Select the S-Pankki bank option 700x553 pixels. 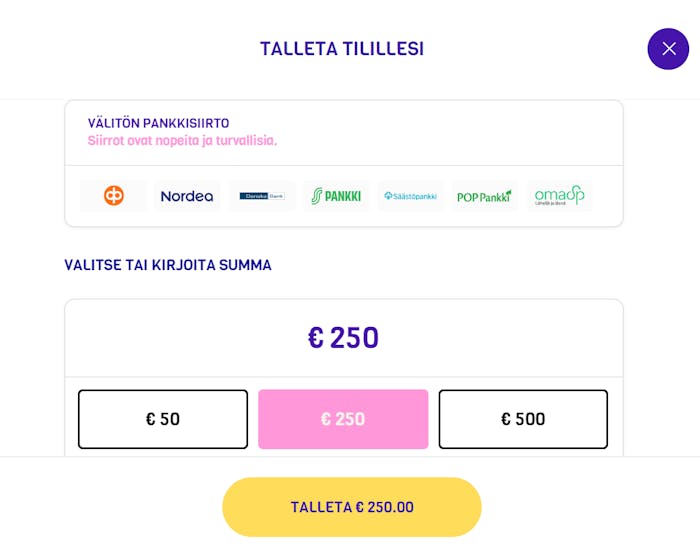point(336,195)
